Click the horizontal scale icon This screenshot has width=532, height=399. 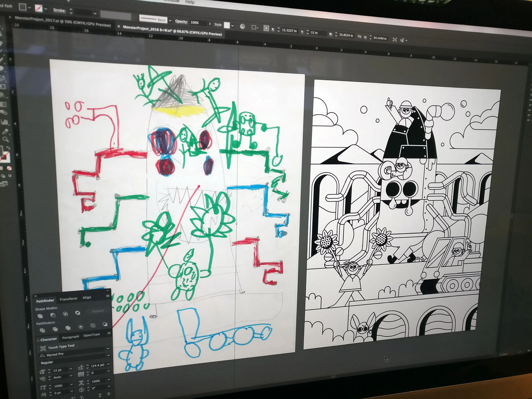[81, 383]
